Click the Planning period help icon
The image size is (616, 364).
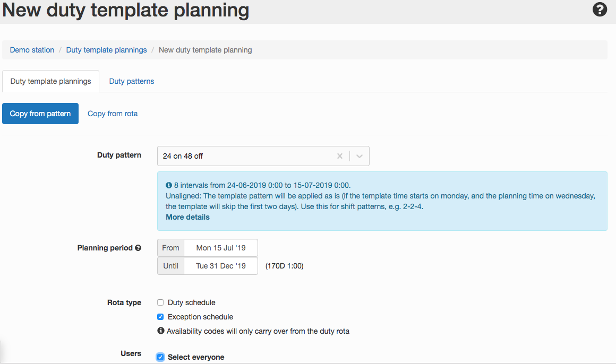(x=138, y=248)
